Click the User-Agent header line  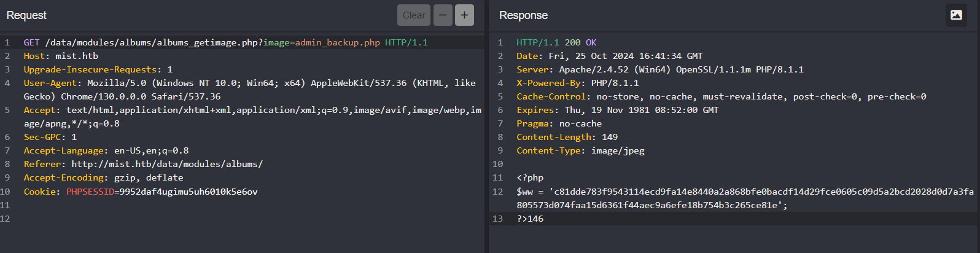click(249, 90)
